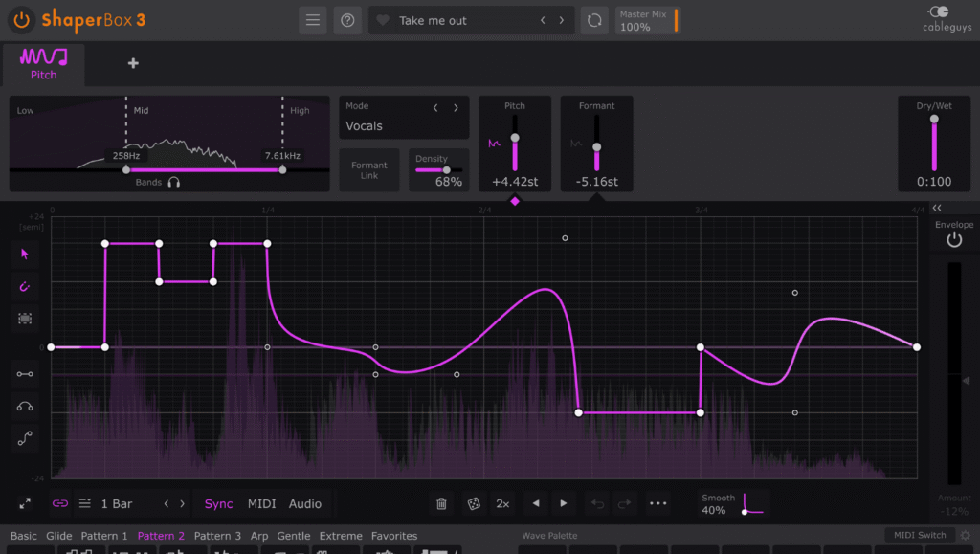
Task: Click the Pitch slider handle
Action: coord(515,138)
